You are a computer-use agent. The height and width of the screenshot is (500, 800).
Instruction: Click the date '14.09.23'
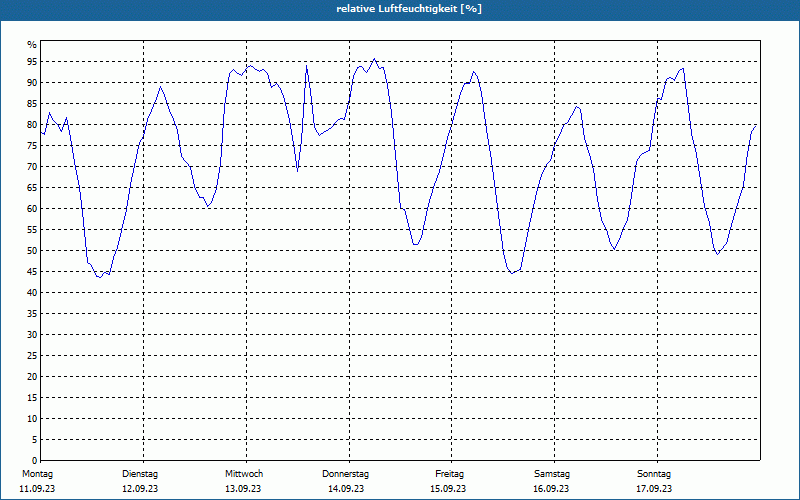[346, 489]
